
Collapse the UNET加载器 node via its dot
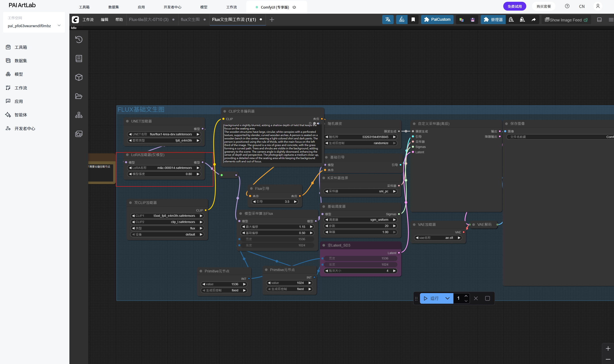[x=127, y=121]
